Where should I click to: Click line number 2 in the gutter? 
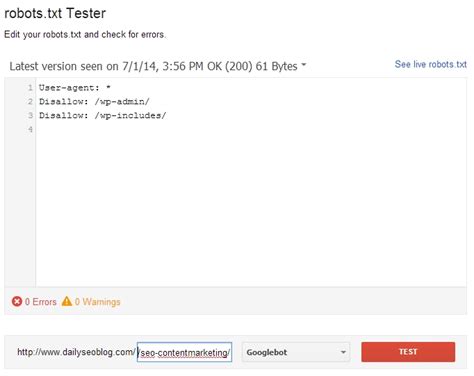(x=30, y=102)
